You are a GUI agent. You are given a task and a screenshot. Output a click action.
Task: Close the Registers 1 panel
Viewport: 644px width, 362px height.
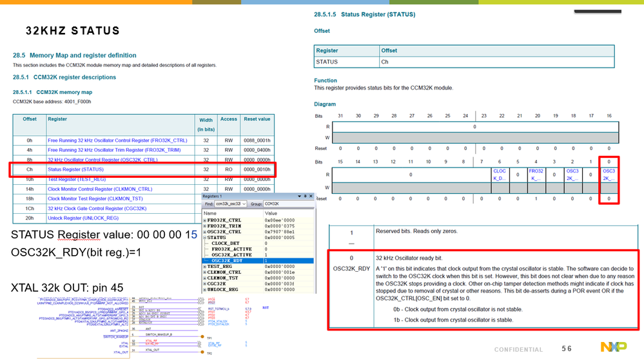tap(311, 196)
